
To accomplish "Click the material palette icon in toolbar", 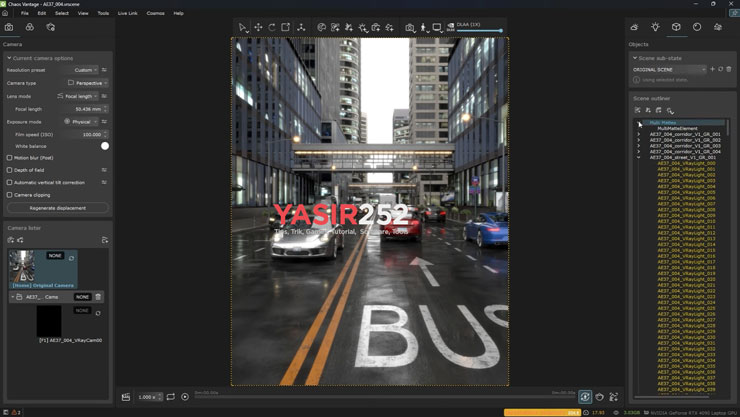I will [322, 27].
